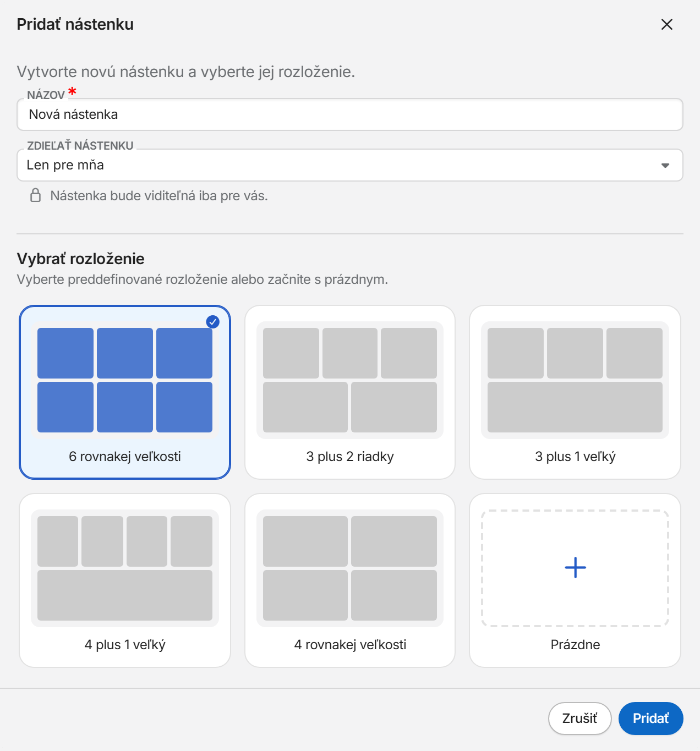Click the Vybrať rozloženie heading
The image size is (700, 751).
[81, 259]
